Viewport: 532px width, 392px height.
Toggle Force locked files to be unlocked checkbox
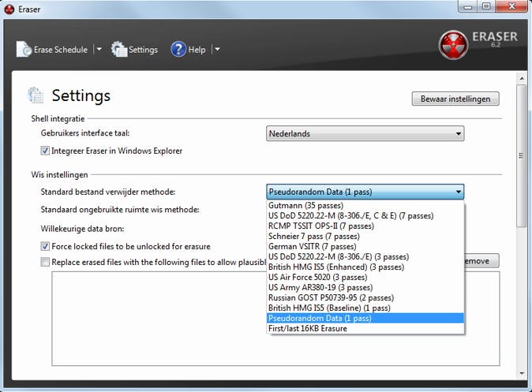coord(45,246)
